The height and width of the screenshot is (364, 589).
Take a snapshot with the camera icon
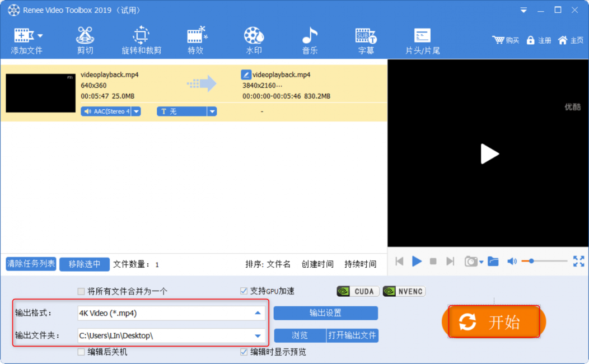coord(471,261)
